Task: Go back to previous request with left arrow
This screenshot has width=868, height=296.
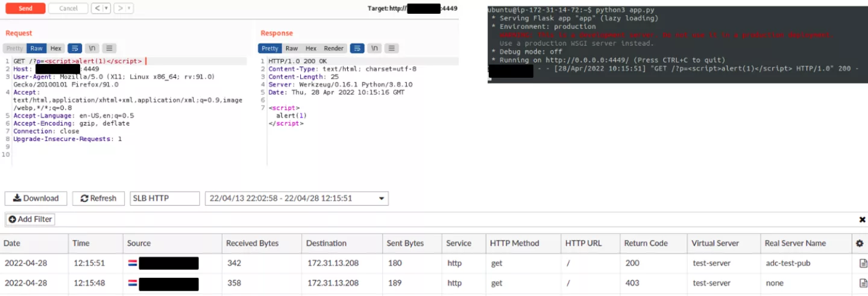Action: pos(97,8)
